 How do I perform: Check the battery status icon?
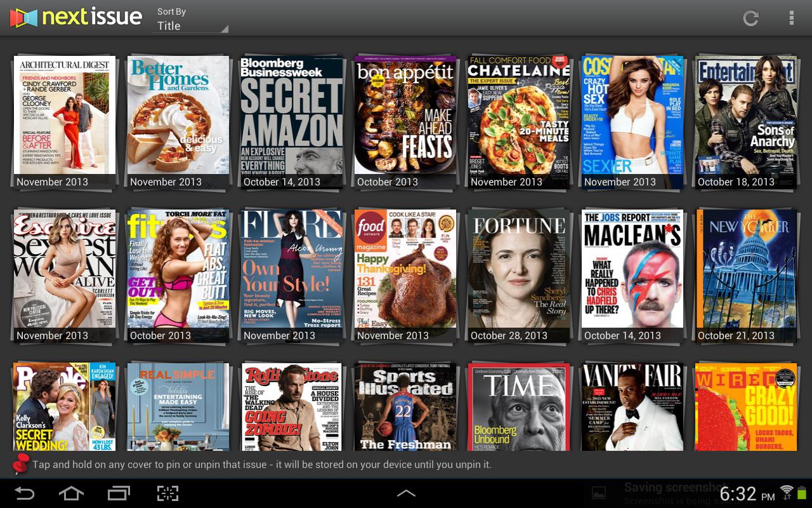802,492
